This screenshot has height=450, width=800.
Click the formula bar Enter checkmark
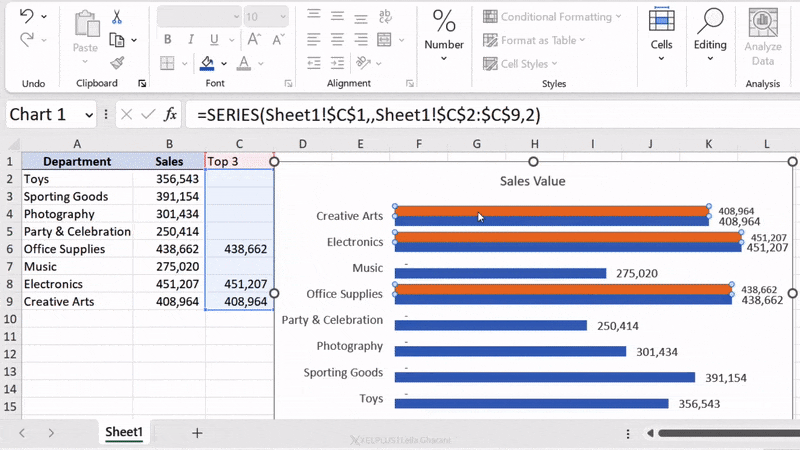pyautogui.click(x=148, y=115)
